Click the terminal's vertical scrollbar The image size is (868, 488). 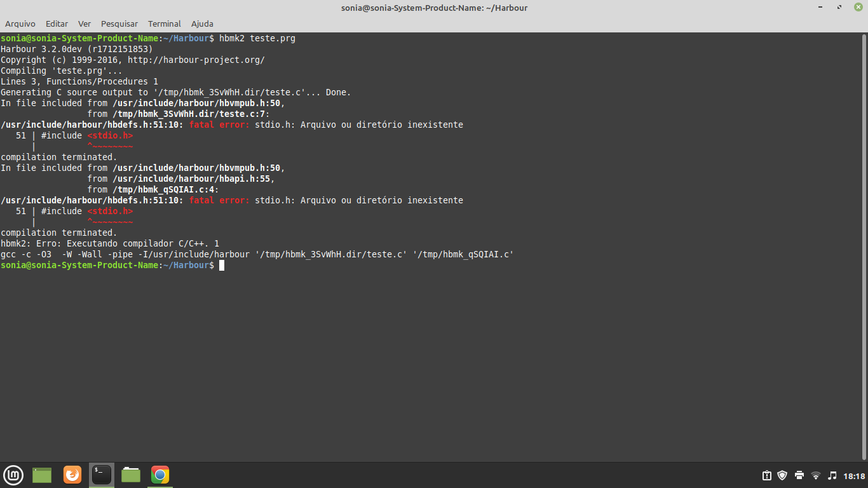865,247
